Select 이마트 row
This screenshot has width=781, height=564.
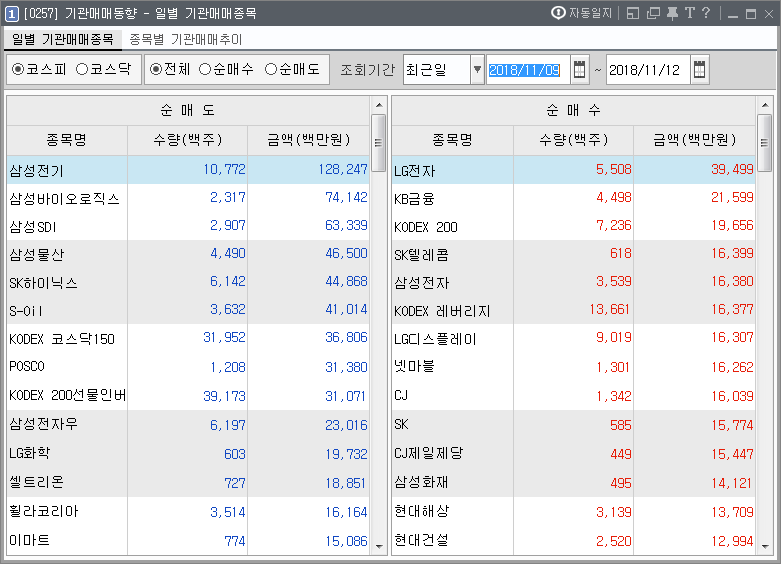click(188, 541)
